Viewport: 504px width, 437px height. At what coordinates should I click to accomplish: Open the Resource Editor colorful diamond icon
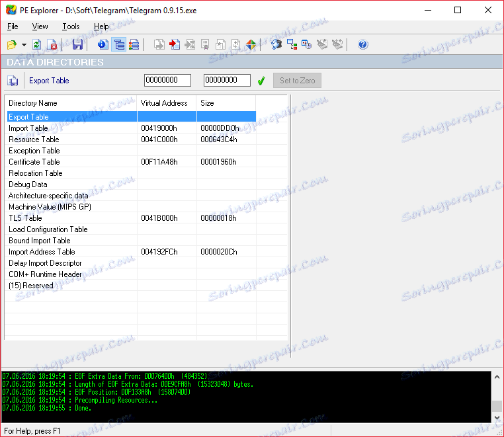tap(251, 44)
